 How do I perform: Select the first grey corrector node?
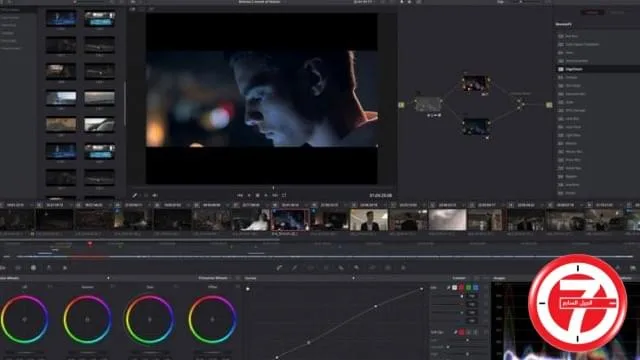(x=428, y=104)
